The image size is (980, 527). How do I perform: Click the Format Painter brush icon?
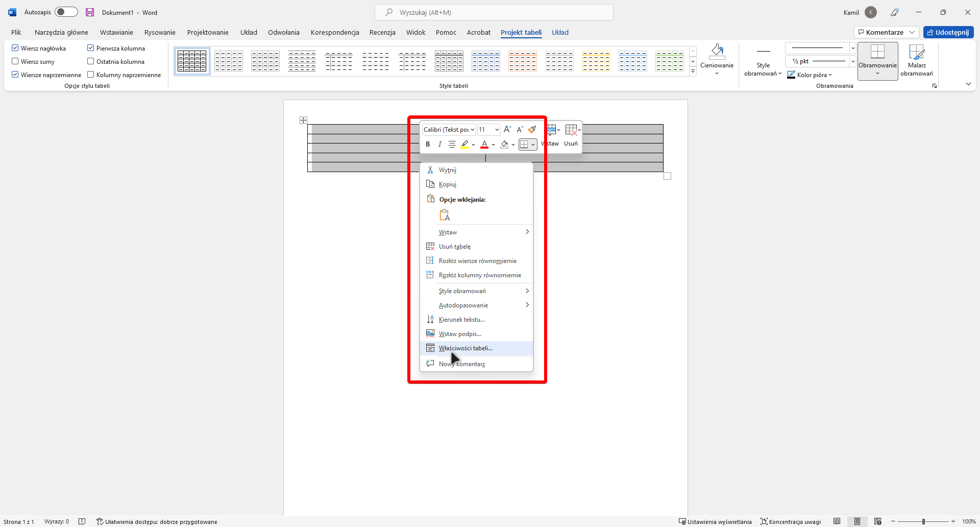pyautogui.click(x=532, y=129)
